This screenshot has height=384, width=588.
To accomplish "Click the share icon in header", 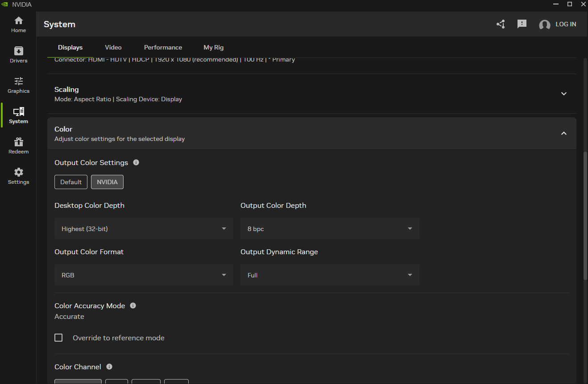I will click(501, 25).
